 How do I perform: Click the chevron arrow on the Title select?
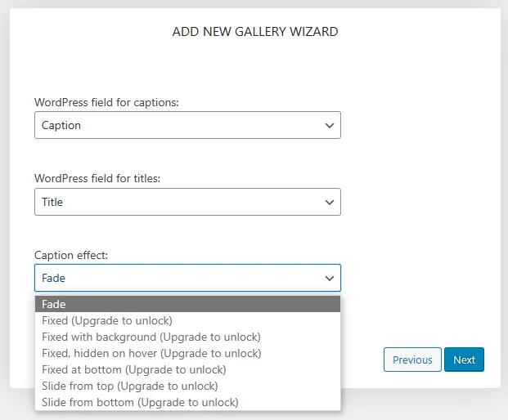pyautogui.click(x=330, y=202)
